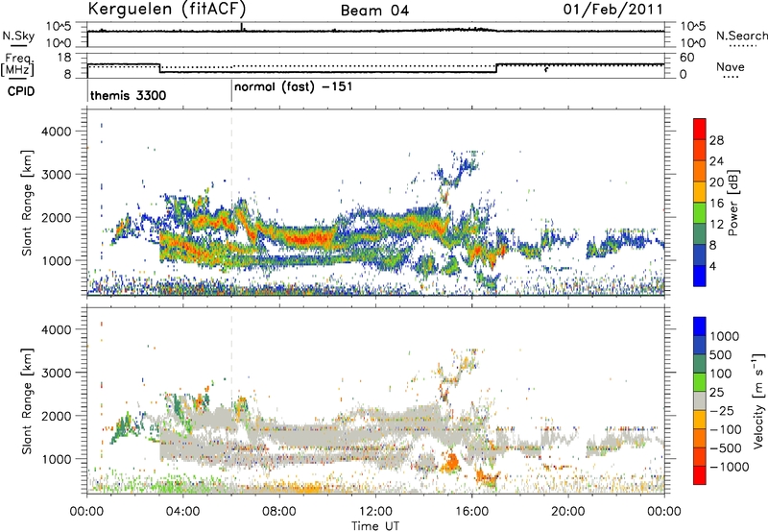This screenshot has height=532, width=768.
Task: Click the 'Slant Range [km]' label of the power panel
Action: point(27,203)
